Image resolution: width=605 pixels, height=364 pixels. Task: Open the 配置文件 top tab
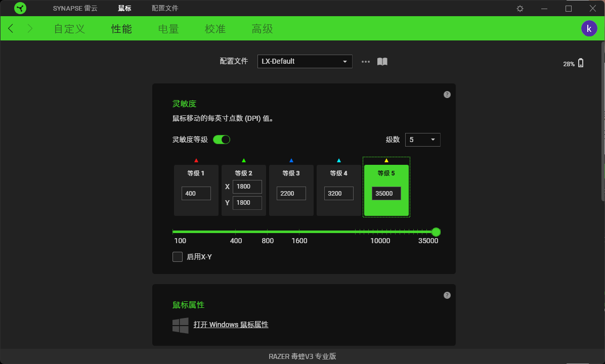coord(165,9)
